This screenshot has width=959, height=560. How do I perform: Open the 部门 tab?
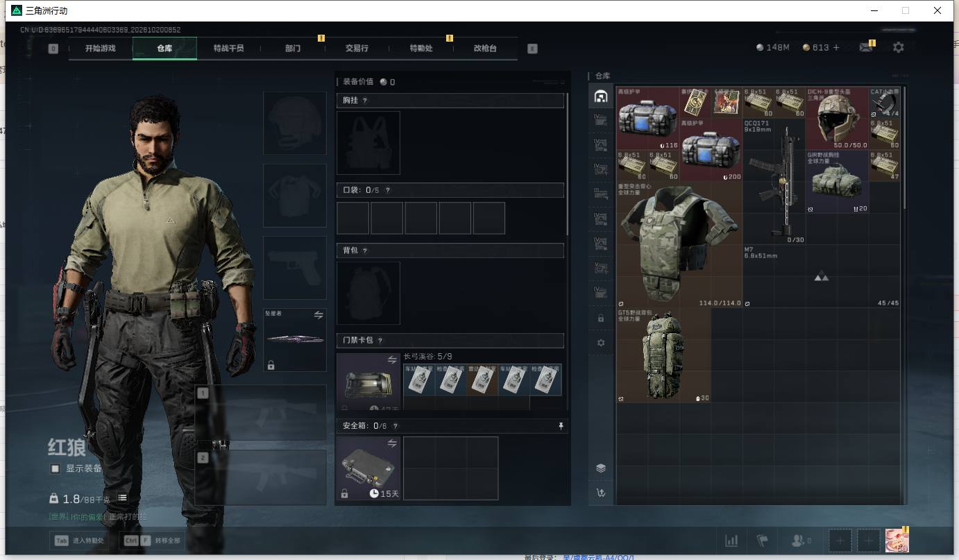[x=293, y=49]
